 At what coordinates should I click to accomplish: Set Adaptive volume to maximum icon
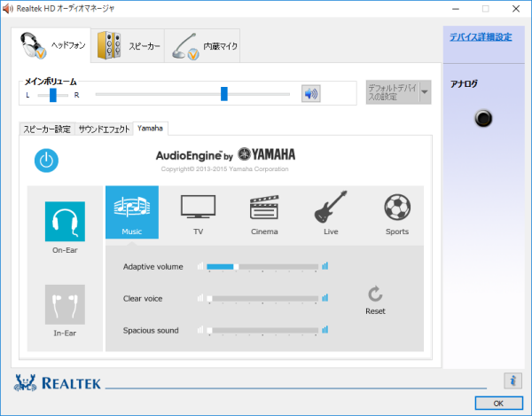325,266
